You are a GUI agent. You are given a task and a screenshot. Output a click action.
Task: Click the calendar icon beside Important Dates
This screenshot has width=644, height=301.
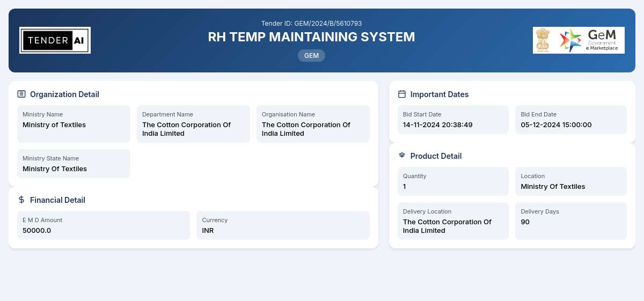pos(402,94)
